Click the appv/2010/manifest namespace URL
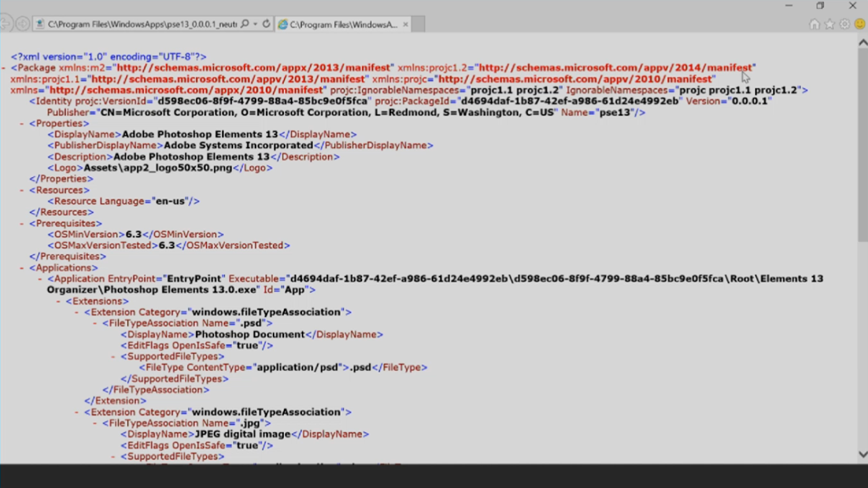 576,79
